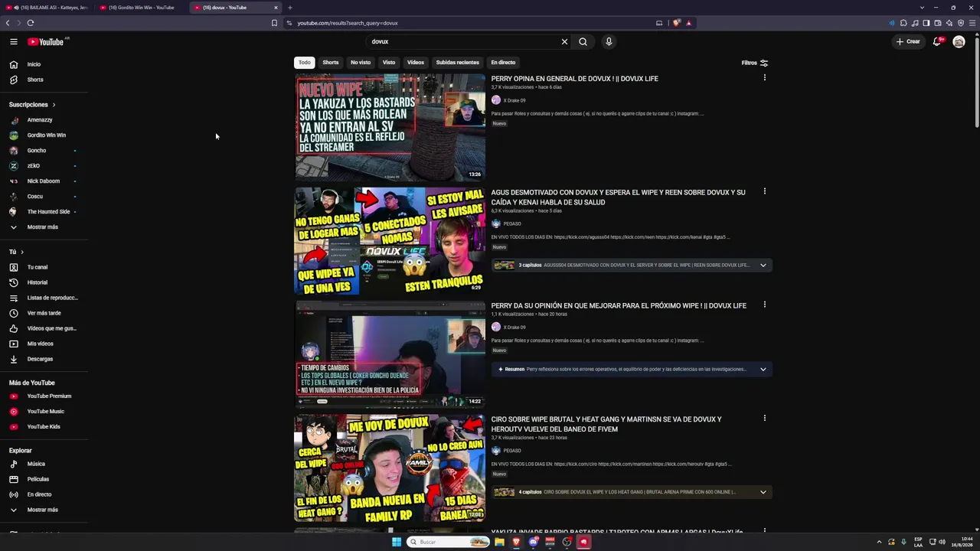Viewport: 980px width, 551px height.
Task: Open the browser main menu icon
Action: [x=972, y=23]
